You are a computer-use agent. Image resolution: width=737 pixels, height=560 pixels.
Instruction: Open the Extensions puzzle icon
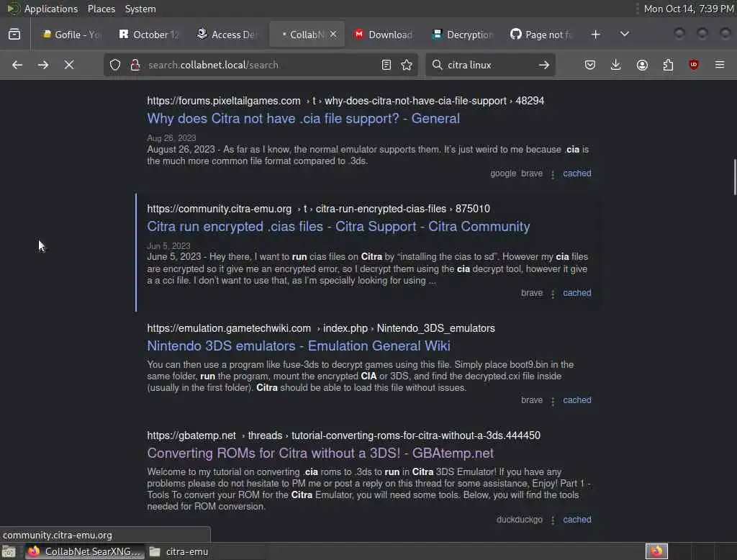point(668,65)
